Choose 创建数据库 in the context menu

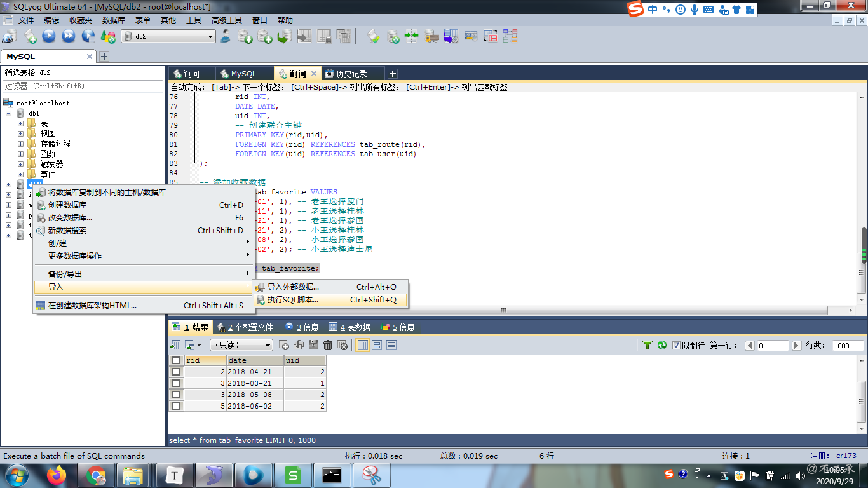[143, 205]
